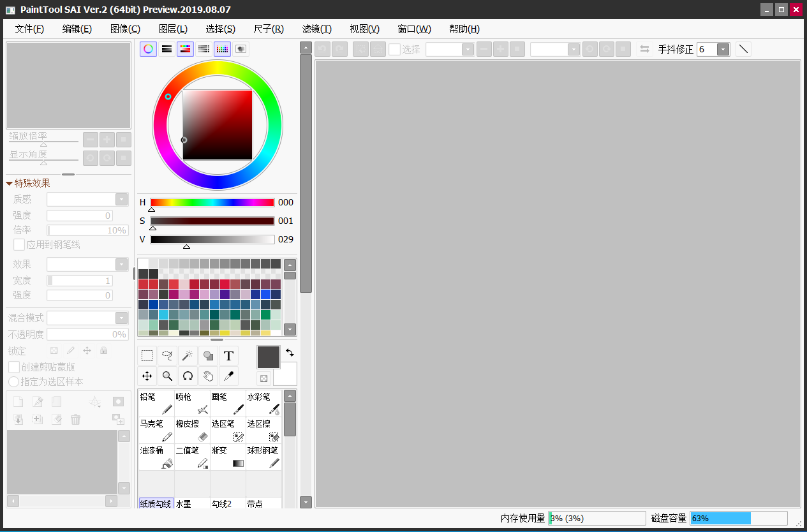Select the magic wand tool

tap(188, 356)
